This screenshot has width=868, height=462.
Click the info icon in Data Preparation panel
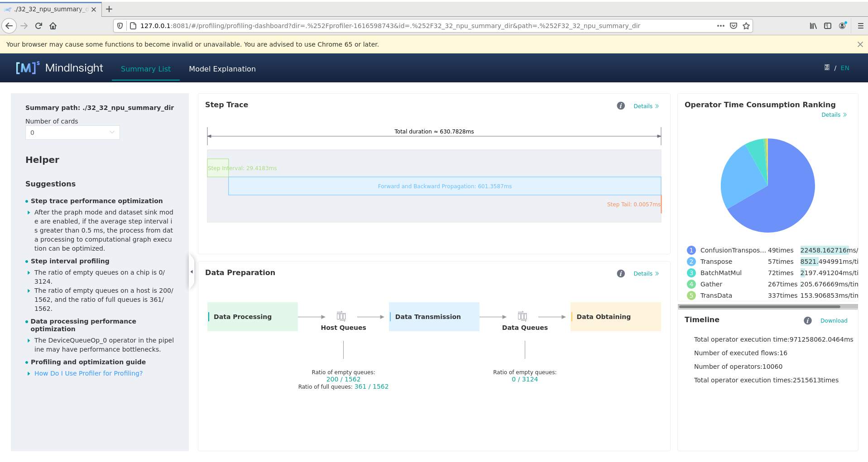pyautogui.click(x=620, y=273)
